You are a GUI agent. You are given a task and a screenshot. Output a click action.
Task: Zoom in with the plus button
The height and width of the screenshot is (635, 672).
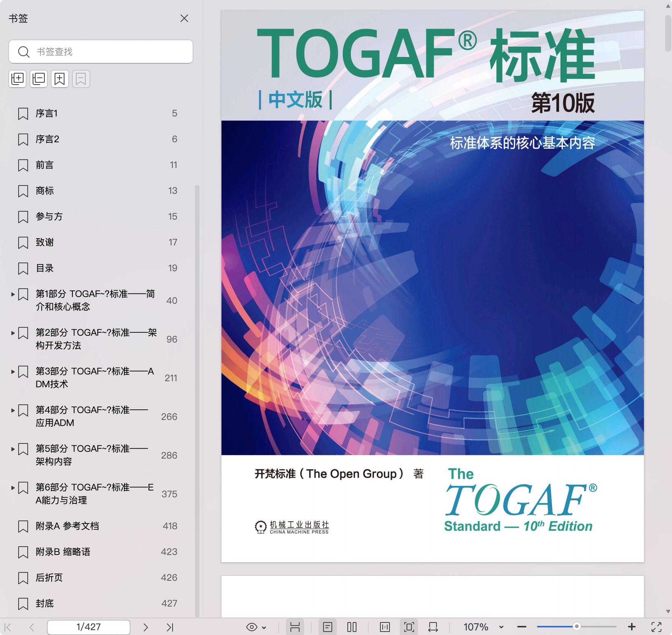[x=632, y=627]
